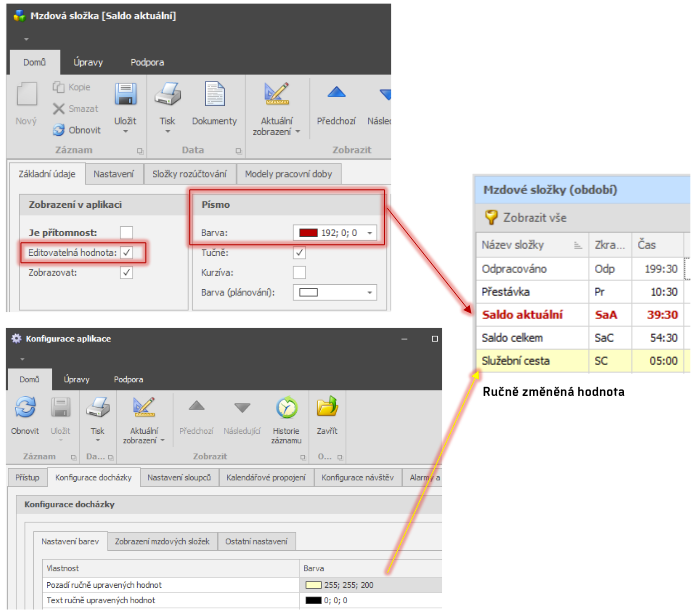Open the Modely pracovní doby tab
The image size is (696, 616).
click(289, 174)
